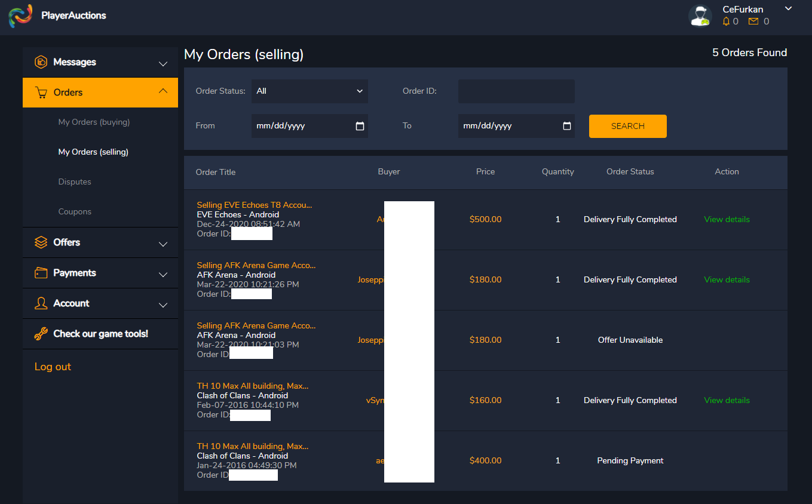Click the Orders shopping cart icon
Viewport: 812px width, 504px height.
point(41,93)
